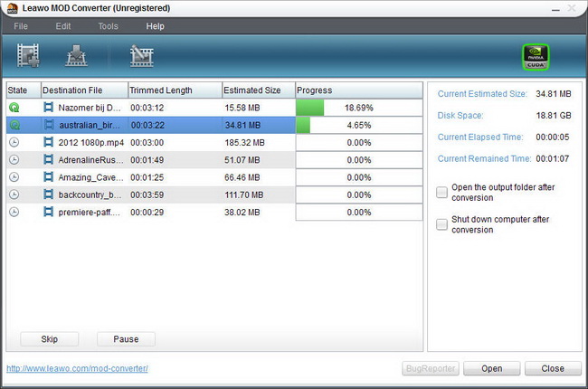This screenshot has width=588, height=389.
Task: Click the 185.32 MB estimated size cell
Action: 244,143
